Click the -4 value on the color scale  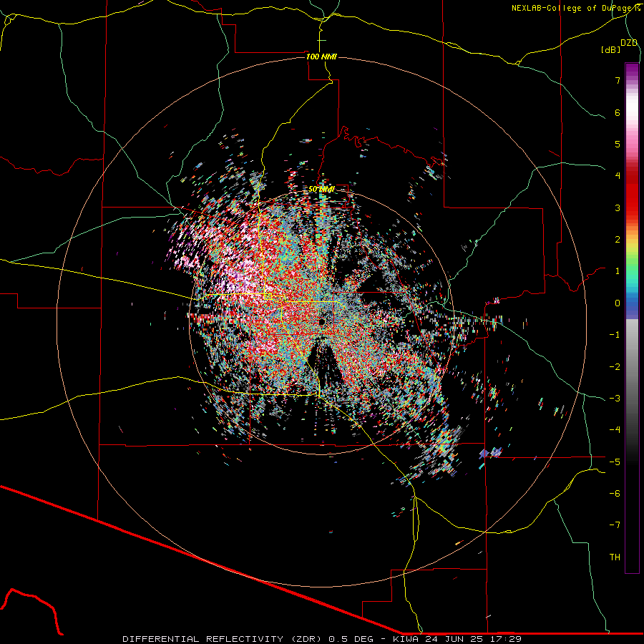tap(615, 430)
